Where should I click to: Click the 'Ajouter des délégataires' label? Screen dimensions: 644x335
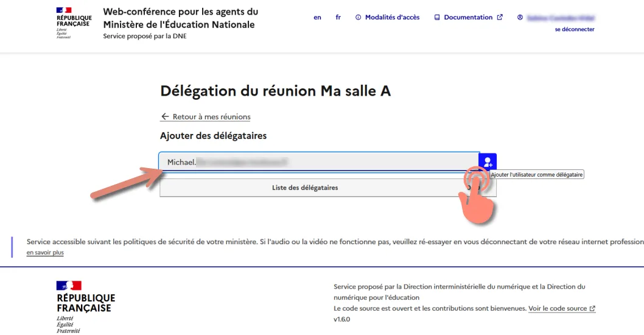(x=213, y=136)
